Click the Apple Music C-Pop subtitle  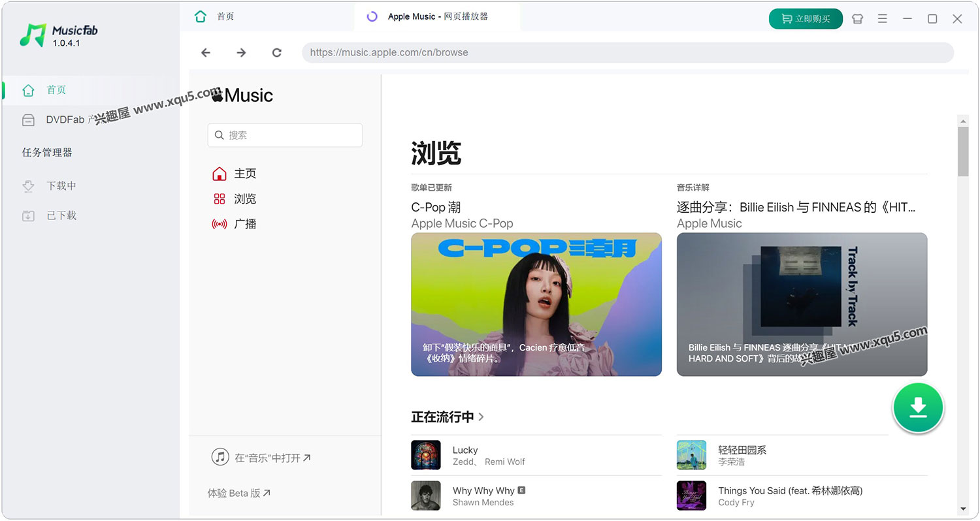click(462, 223)
